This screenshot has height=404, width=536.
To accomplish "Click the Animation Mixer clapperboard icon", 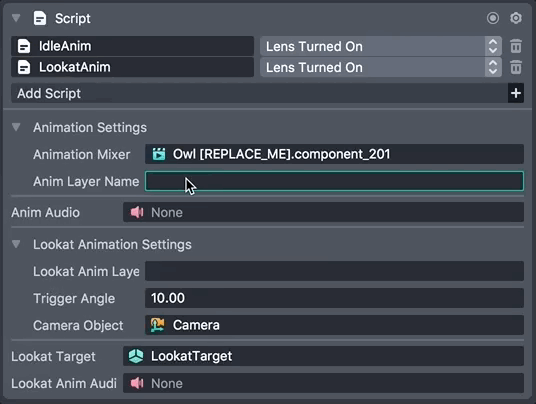I will (159, 154).
